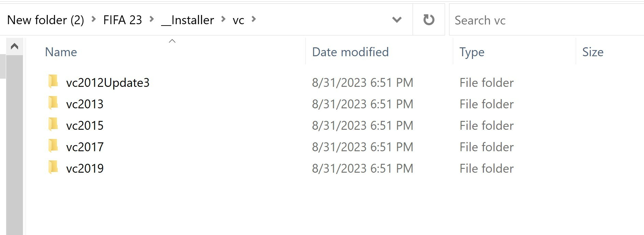
Task: Select the vc2013 folder icon
Action: (53, 103)
